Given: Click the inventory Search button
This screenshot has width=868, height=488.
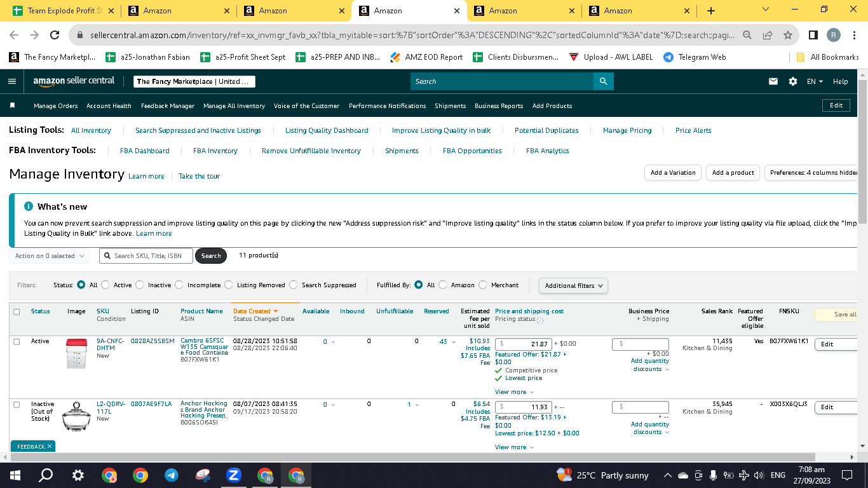Looking at the screenshot, I should (x=211, y=256).
